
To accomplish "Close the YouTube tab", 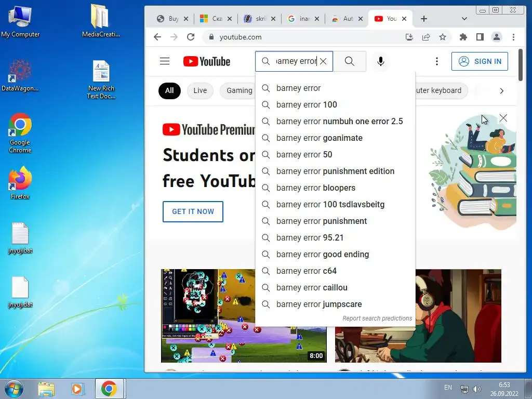I will [404, 19].
